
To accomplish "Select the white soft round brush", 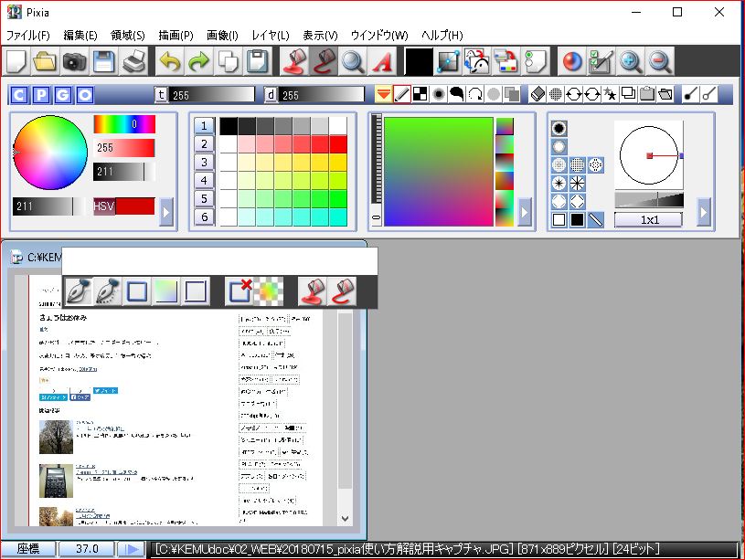I will click(x=559, y=147).
